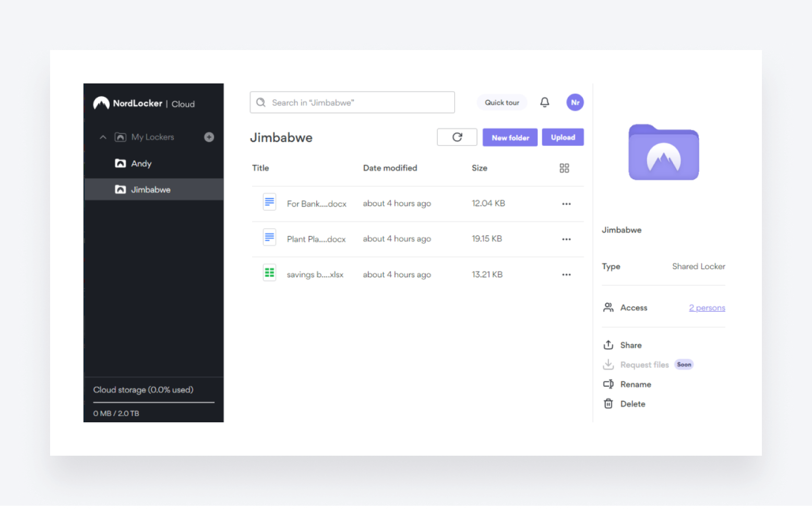Add a new locker with the plus icon
Screen dimensions: 812x512
209,137
